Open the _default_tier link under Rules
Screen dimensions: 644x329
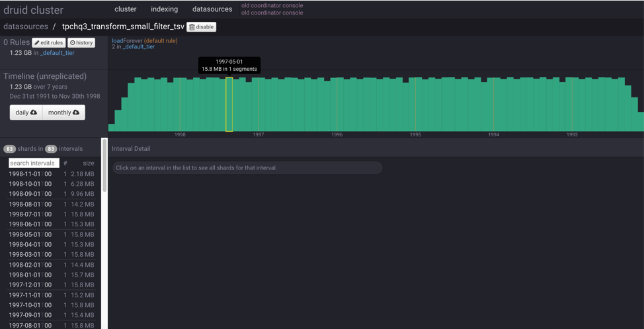57,53
